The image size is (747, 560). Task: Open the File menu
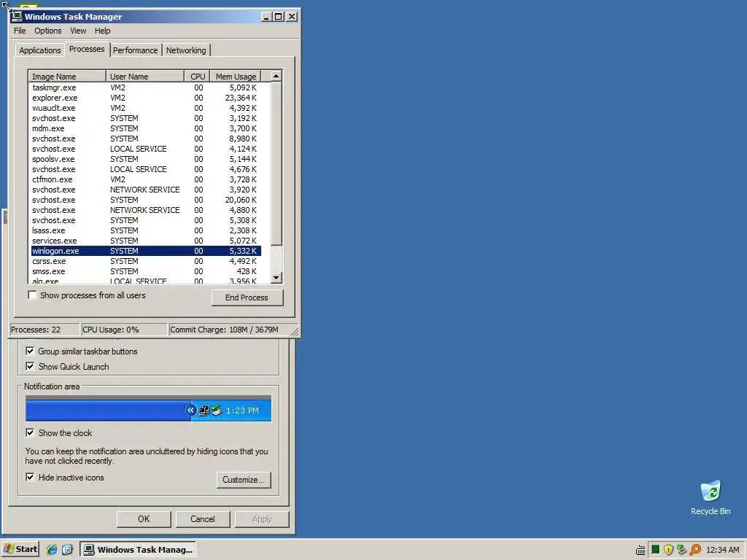[x=20, y=31]
